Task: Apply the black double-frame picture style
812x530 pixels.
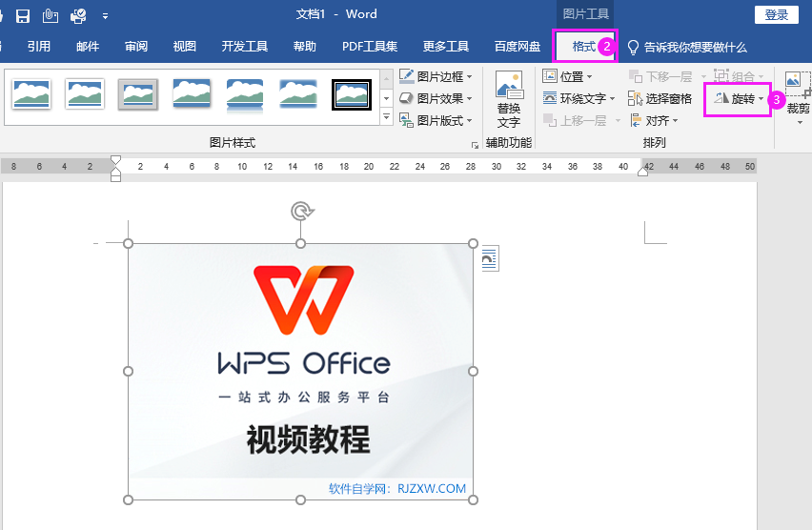Action: pos(352,94)
